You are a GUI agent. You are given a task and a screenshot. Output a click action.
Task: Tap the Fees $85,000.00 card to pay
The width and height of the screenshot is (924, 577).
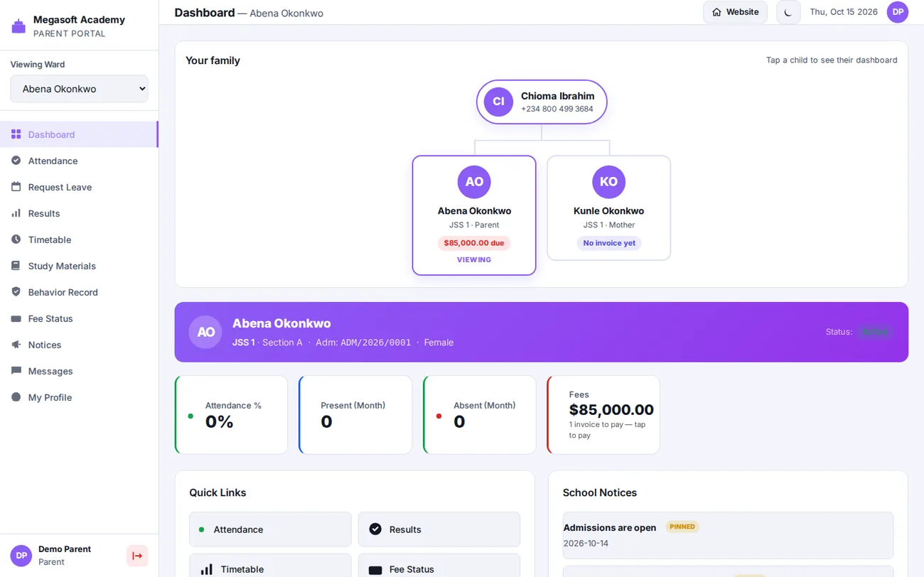(603, 415)
